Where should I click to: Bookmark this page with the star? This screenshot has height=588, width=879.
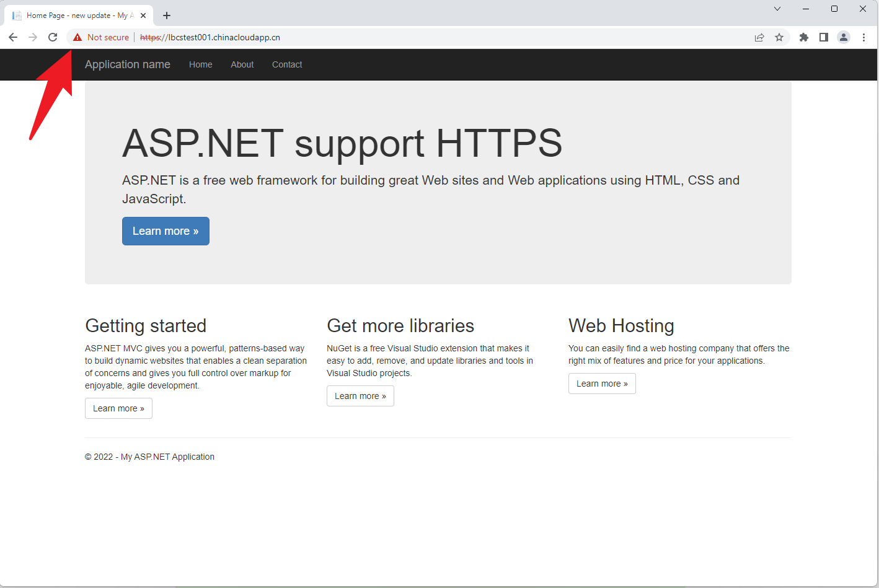point(779,37)
